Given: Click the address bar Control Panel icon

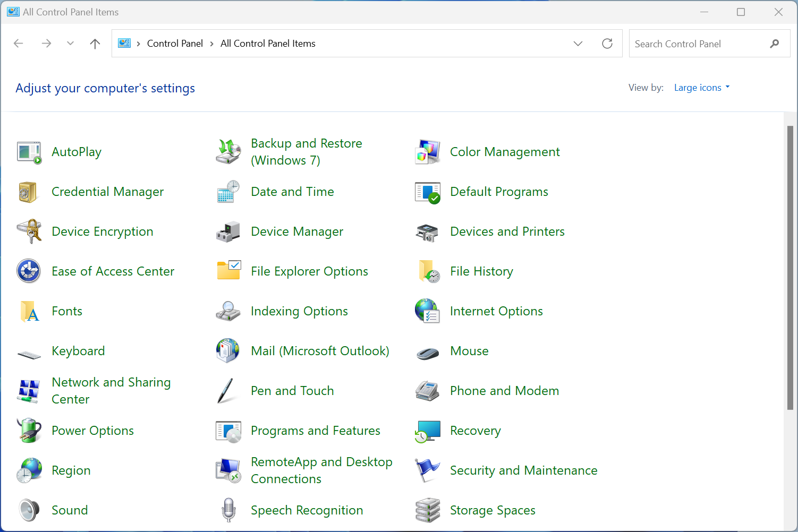Looking at the screenshot, I should [124, 44].
